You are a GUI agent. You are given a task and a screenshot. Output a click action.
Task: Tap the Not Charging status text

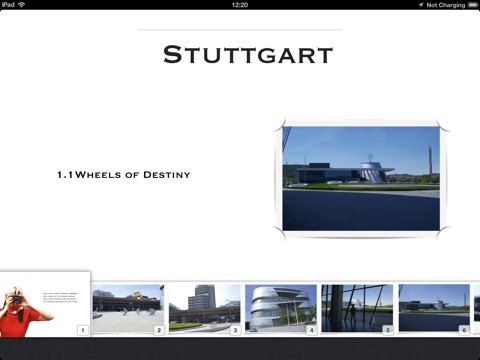(446, 5)
